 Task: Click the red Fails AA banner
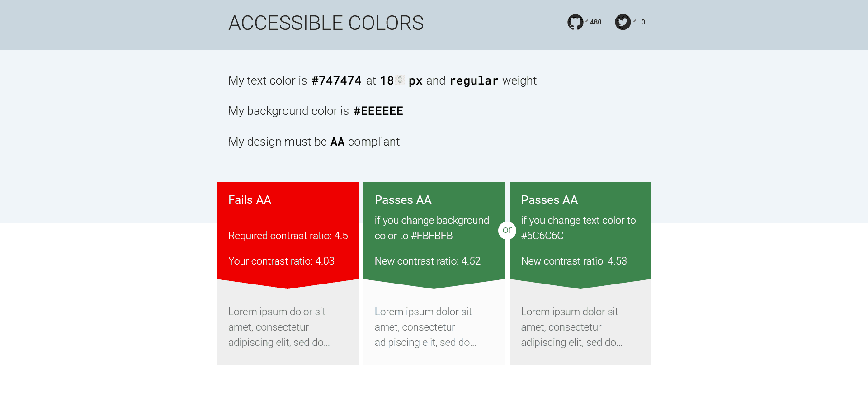tap(288, 231)
